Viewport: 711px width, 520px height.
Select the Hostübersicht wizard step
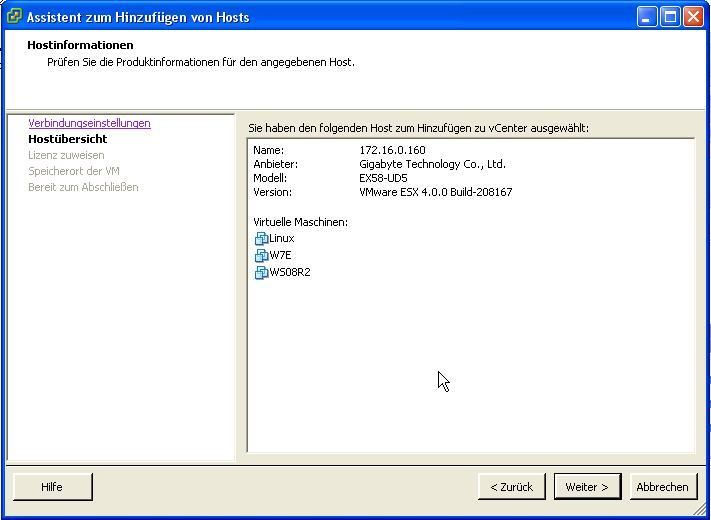click(x=68, y=139)
